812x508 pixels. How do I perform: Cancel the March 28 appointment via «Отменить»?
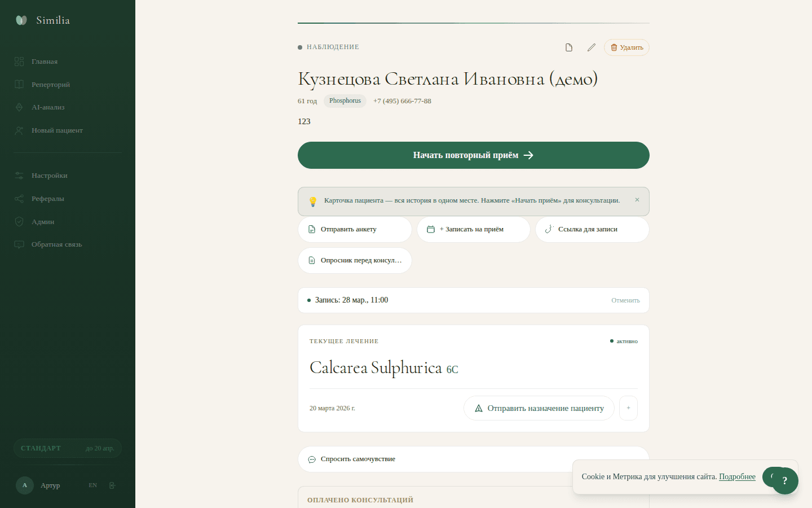point(625,300)
